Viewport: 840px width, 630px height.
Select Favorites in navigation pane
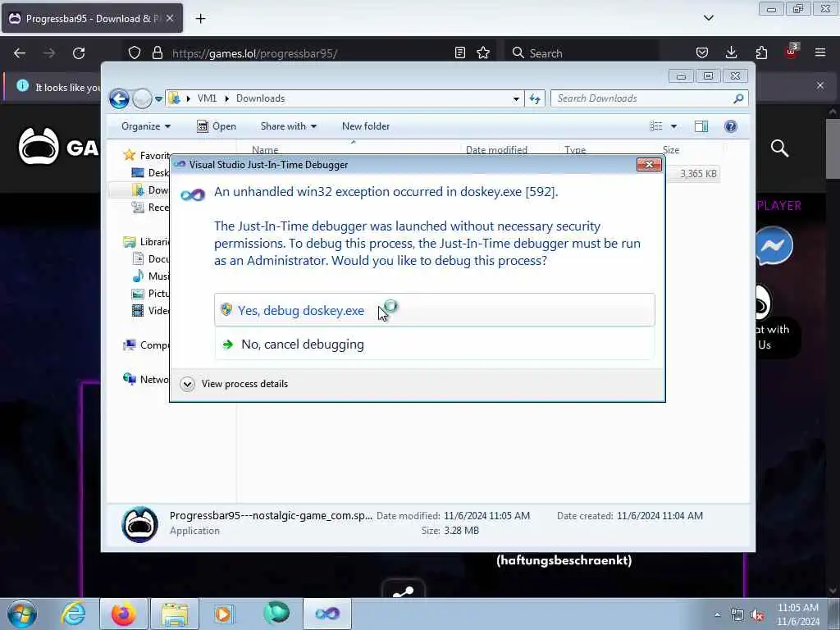coord(146,155)
